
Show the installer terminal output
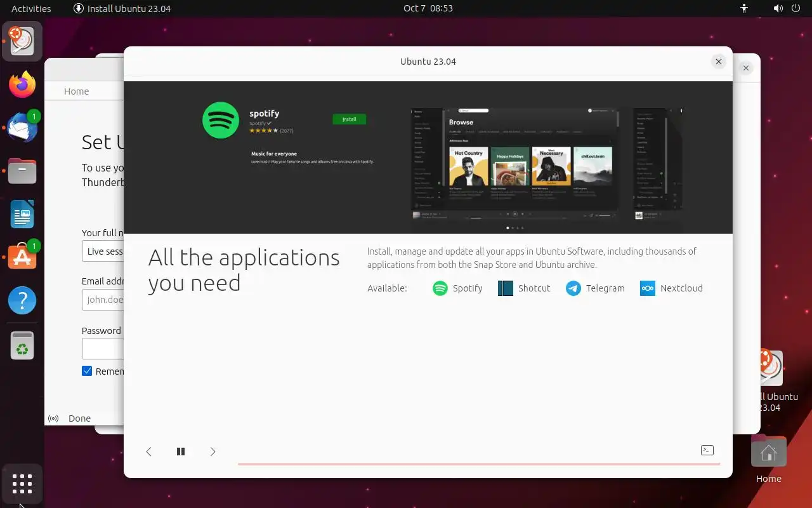[x=707, y=450]
